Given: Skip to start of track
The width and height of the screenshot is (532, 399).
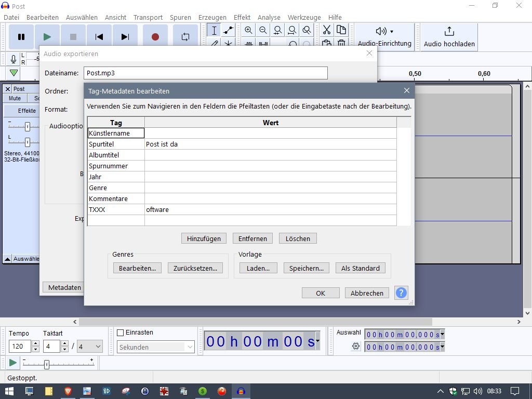Looking at the screenshot, I should point(99,37).
